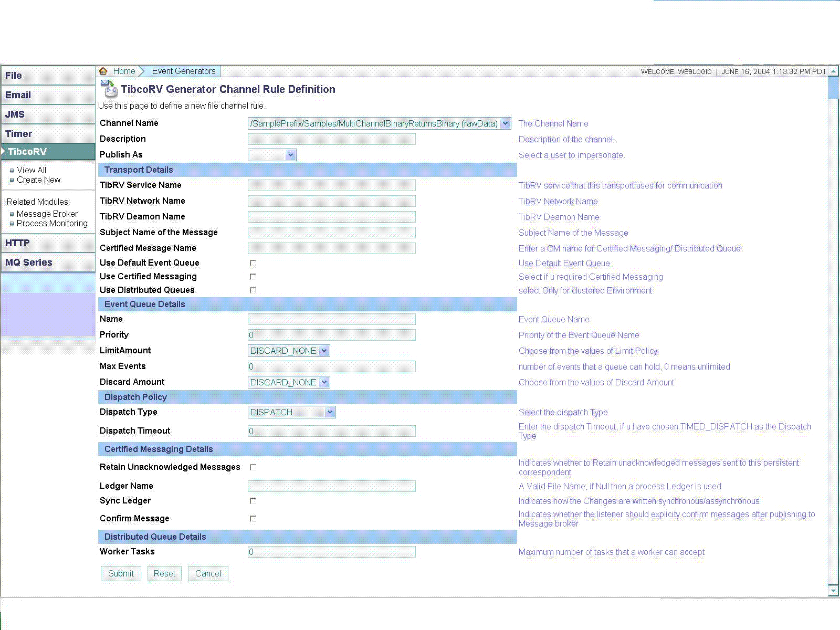Image resolution: width=840 pixels, height=630 pixels.
Task: Click the Event Queue Details header
Action: pyautogui.click(x=307, y=304)
